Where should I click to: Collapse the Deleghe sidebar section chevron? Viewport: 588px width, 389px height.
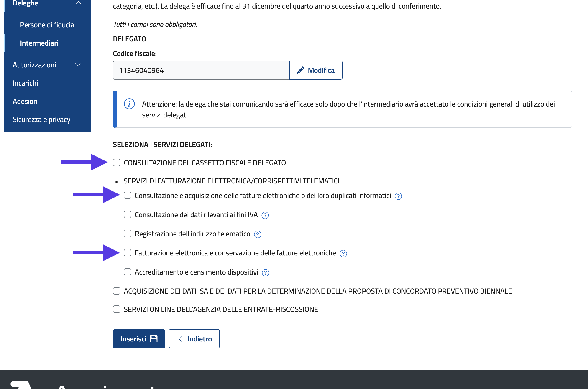click(x=78, y=3)
